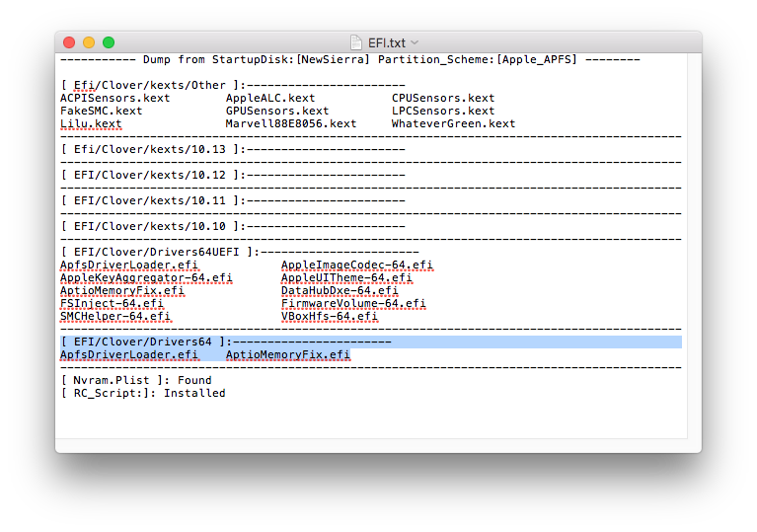This screenshot has height=532, width=757.
Task: Click the EFI/Clover/kexts/10.12 header line
Action: click(x=233, y=175)
